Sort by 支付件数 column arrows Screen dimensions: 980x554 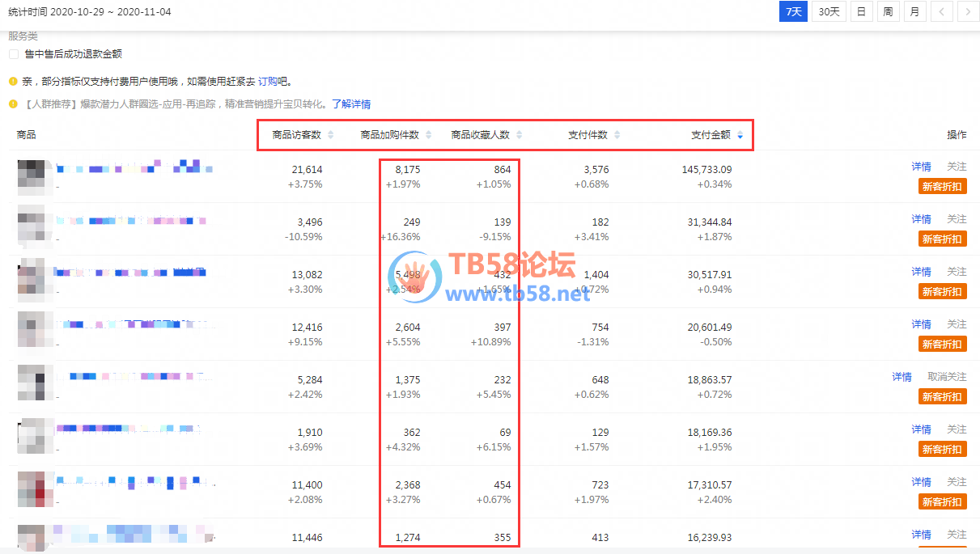point(617,135)
